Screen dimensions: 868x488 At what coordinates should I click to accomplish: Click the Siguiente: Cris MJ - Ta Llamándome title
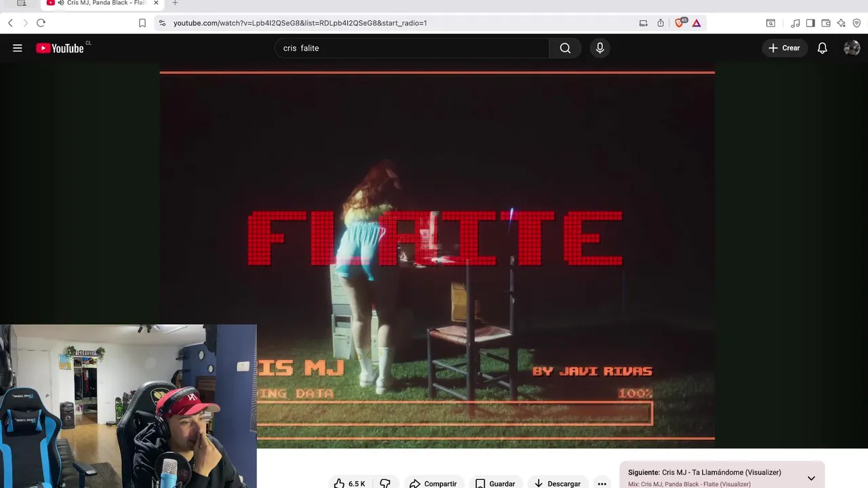coord(705,472)
